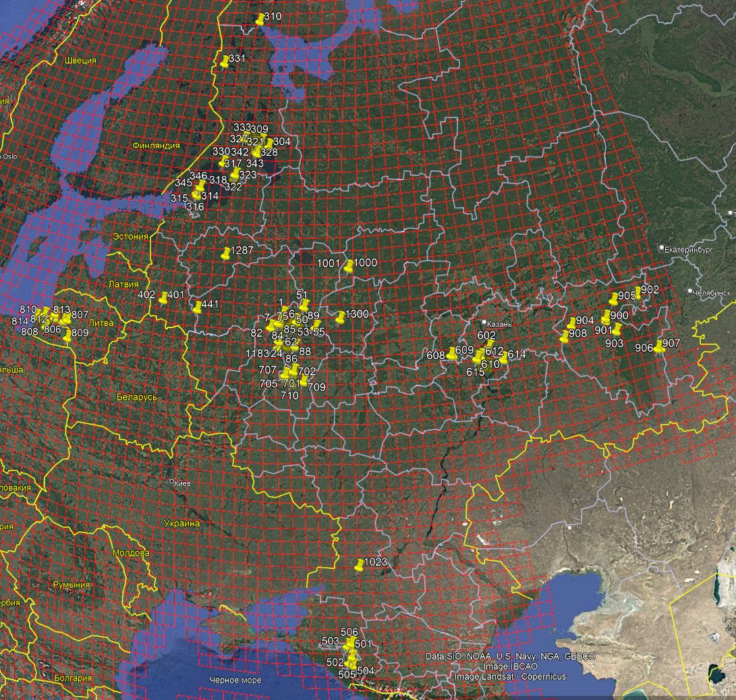Screen dimensions: 736x700
Task: Open the pushpin marked 709
Action: pos(304,383)
